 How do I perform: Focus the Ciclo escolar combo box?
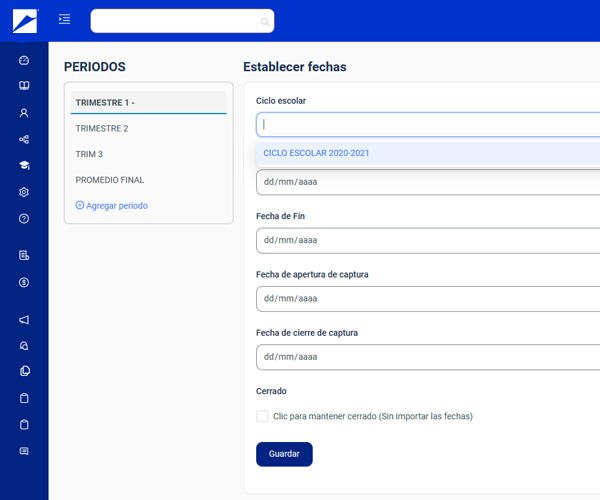click(428, 125)
